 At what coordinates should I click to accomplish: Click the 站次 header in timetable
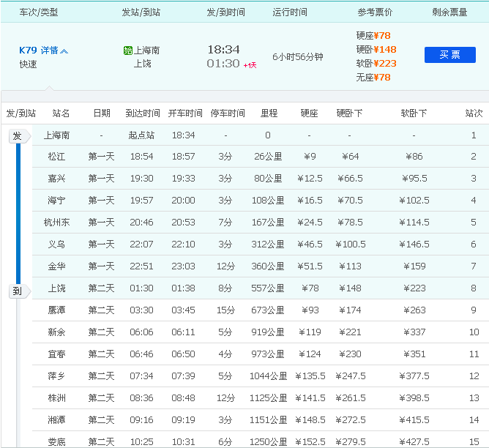[x=474, y=113]
